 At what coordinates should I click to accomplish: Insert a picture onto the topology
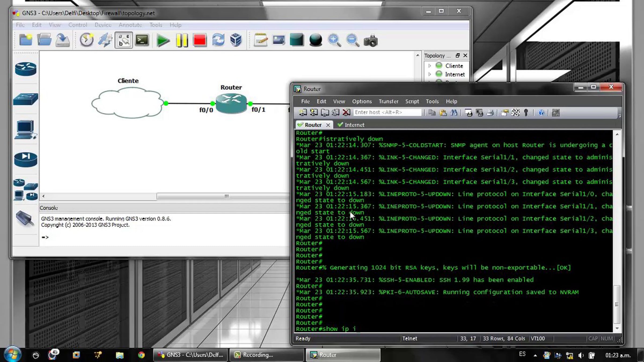(279, 40)
